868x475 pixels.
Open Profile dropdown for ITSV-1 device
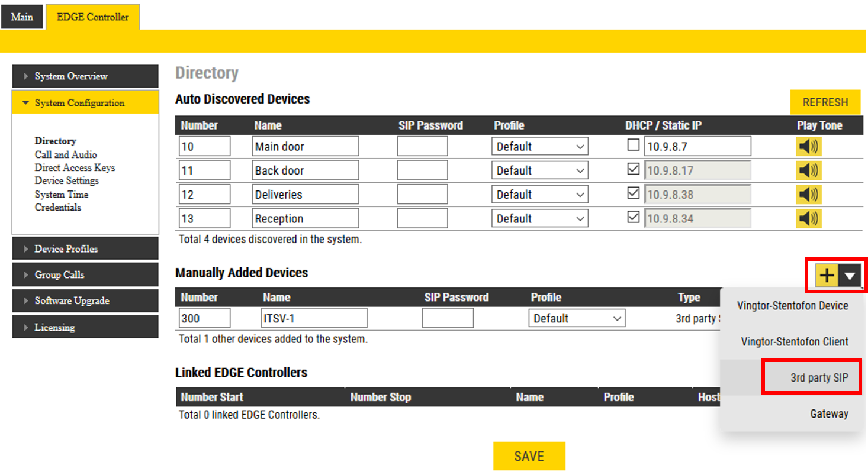[x=576, y=318]
